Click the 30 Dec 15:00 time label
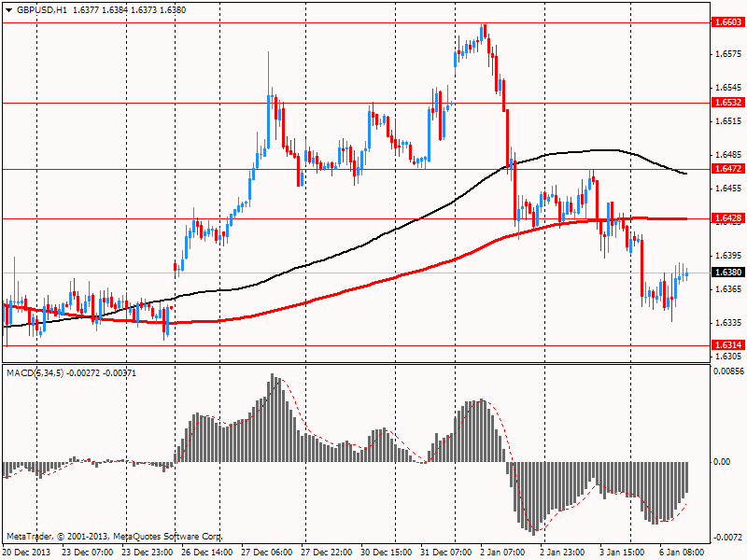The width and height of the screenshot is (747, 560). [387, 553]
